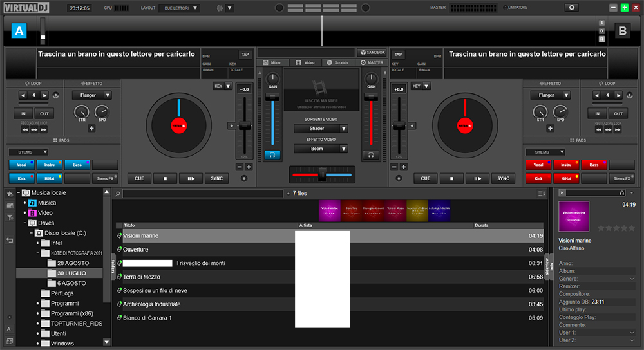Click the plus under deck A Flanger knobs
The height and width of the screenshot is (350, 644).
pyautogui.click(x=91, y=129)
